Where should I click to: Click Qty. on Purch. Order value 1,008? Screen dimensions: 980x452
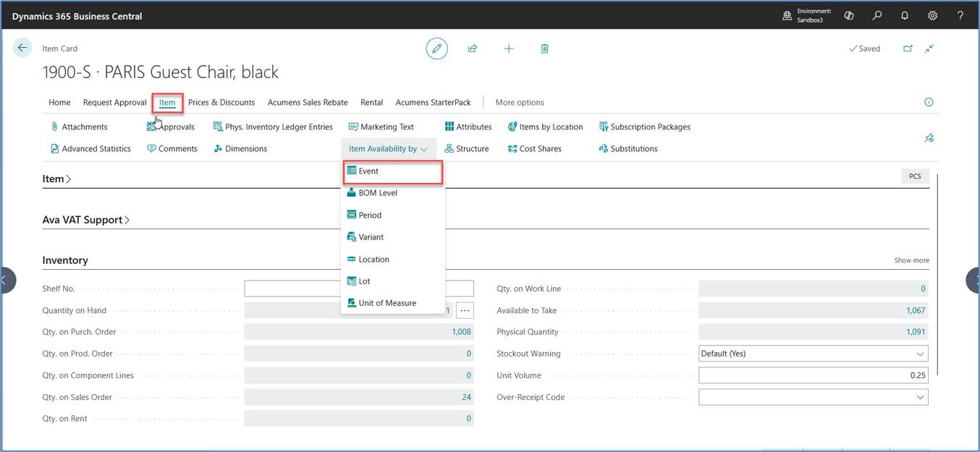click(461, 332)
